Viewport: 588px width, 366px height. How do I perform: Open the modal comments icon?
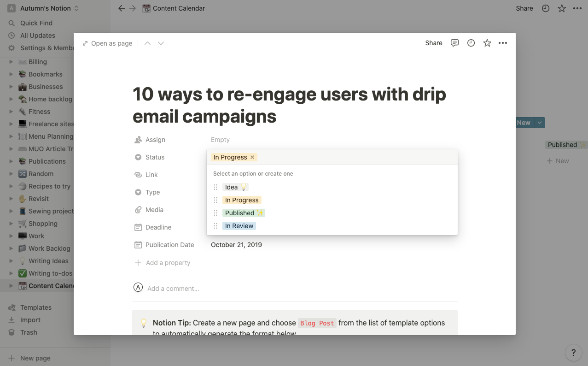(455, 43)
